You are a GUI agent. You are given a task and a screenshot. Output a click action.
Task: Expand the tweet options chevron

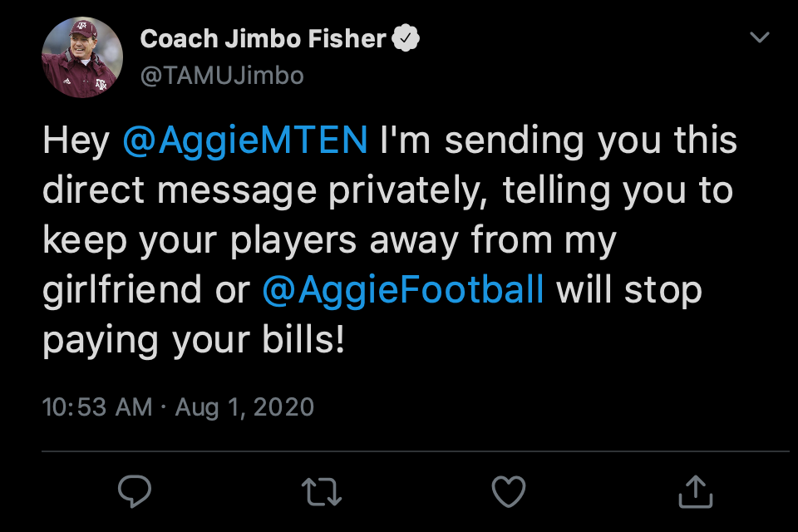click(x=759, y=38)
